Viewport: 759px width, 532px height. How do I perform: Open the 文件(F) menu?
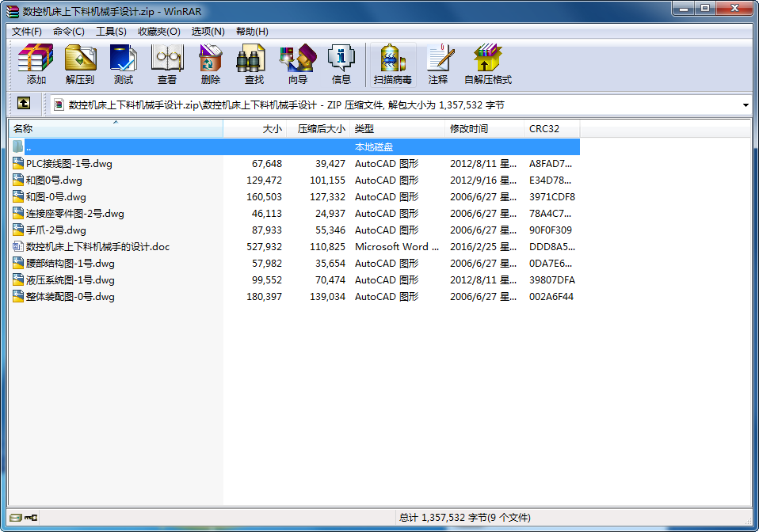coord(27,32)
